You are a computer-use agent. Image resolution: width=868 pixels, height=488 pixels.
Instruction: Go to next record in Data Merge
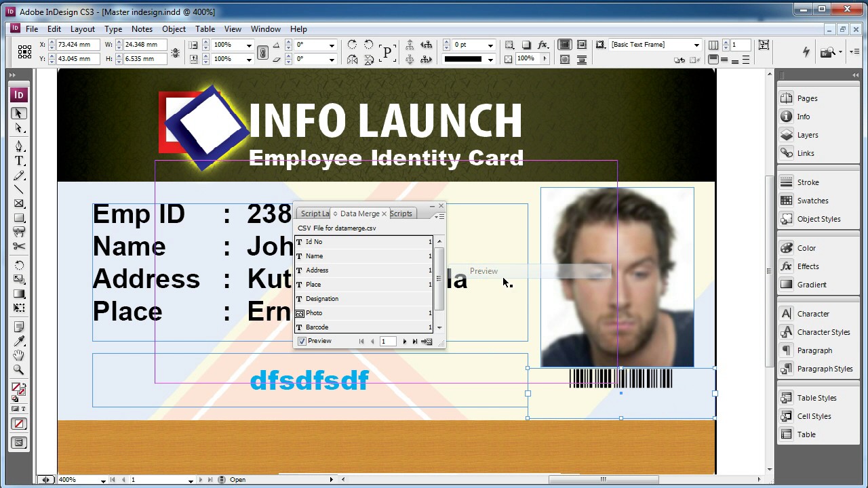pos(405,342)
